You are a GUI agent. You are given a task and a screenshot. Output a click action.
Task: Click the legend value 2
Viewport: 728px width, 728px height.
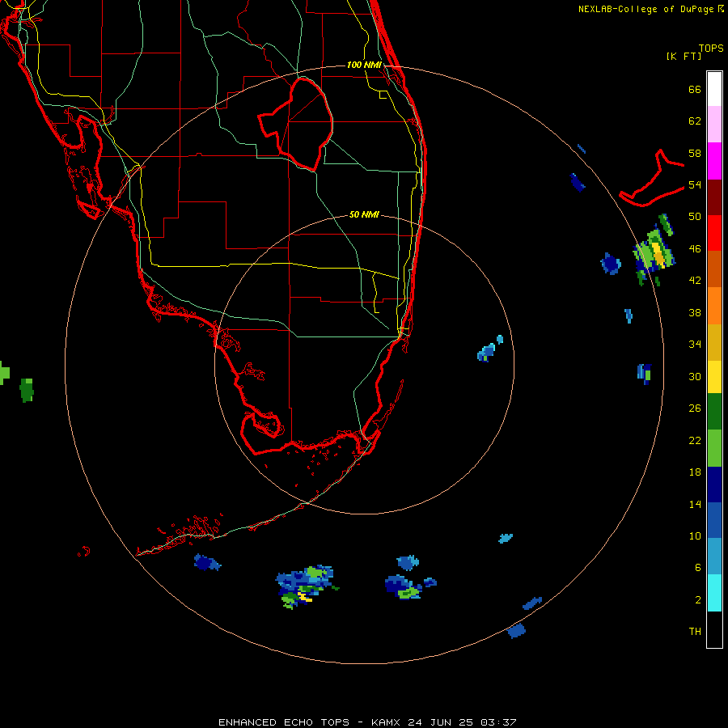pos(698,600)
